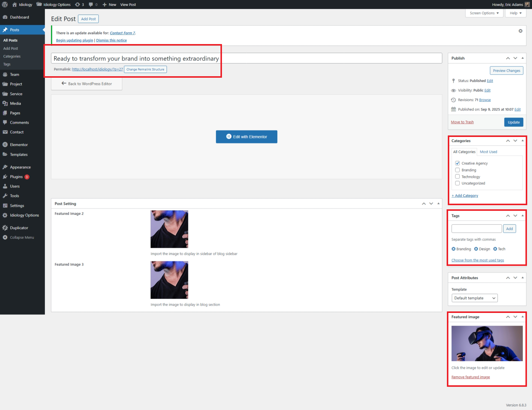Collapse the Publish panel

pos(522,58)
